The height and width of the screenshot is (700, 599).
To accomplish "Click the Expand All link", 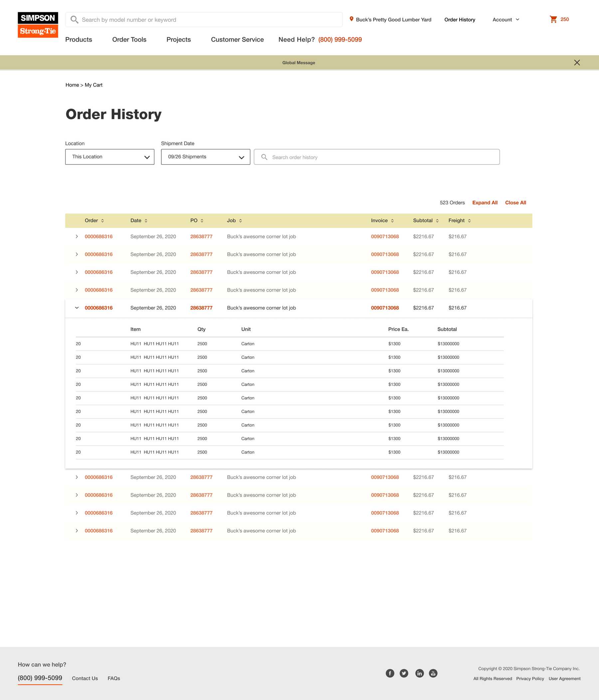I will click(x=485, y=203).
